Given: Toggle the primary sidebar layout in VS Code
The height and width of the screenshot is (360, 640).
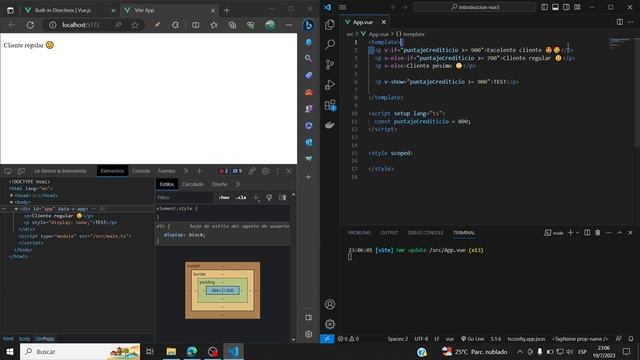Looking at the screenshot, I should (x=544, y=7).
